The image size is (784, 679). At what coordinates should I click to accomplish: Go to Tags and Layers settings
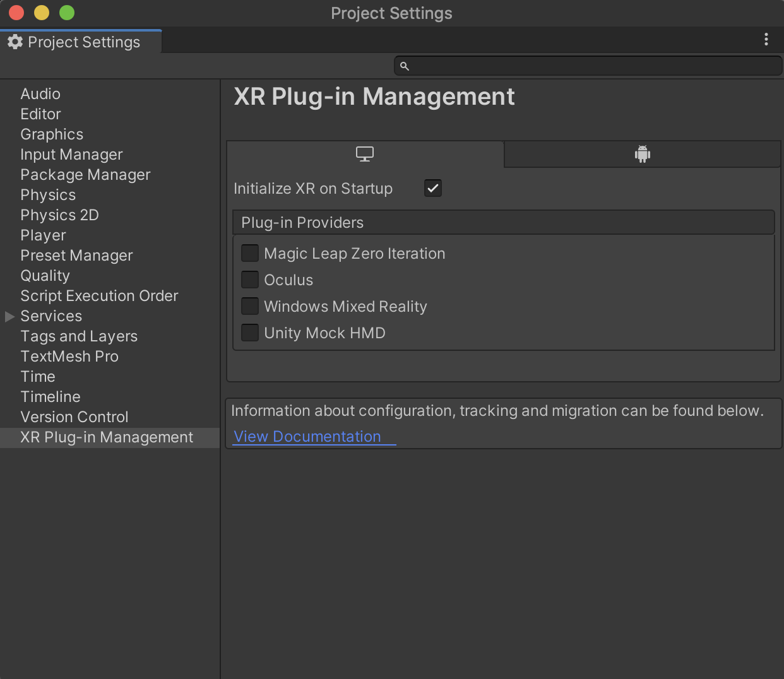79,336
